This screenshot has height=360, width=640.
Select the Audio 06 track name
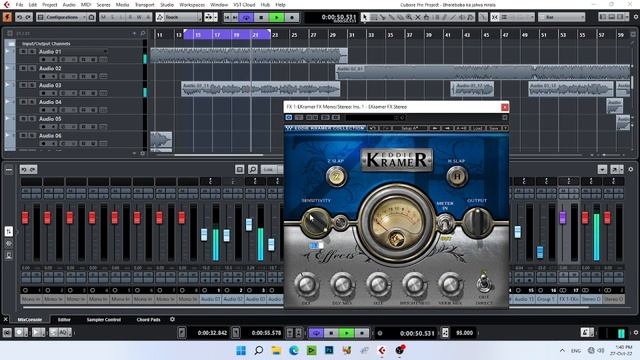(50, 136)
